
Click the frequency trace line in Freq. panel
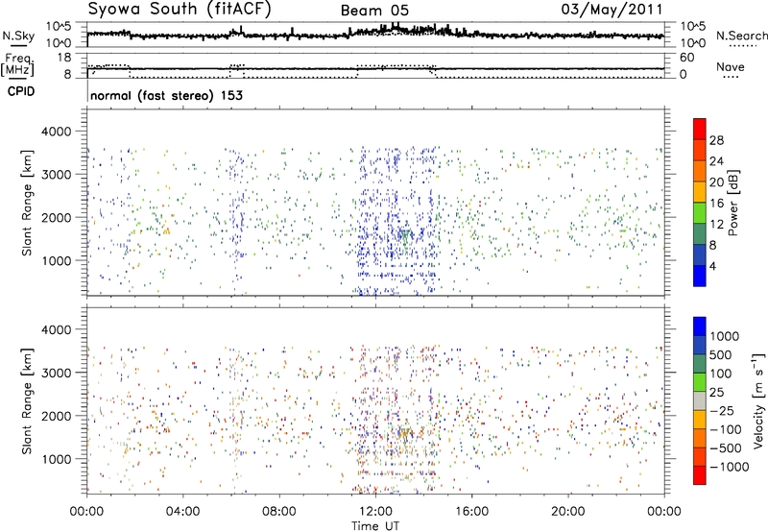[x=375, y=68]
